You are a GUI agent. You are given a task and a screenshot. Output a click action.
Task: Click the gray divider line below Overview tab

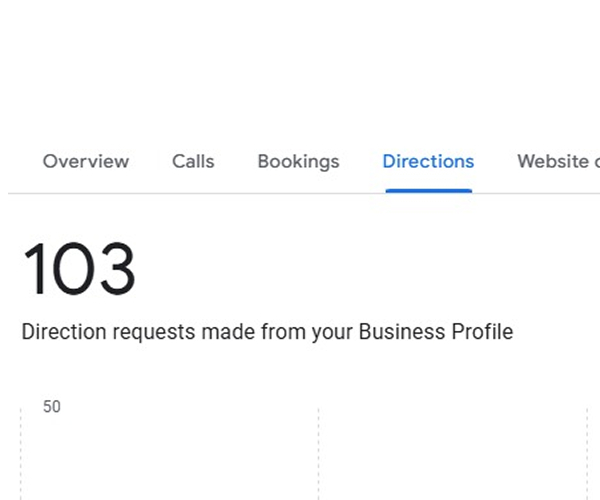pos(86,194)
